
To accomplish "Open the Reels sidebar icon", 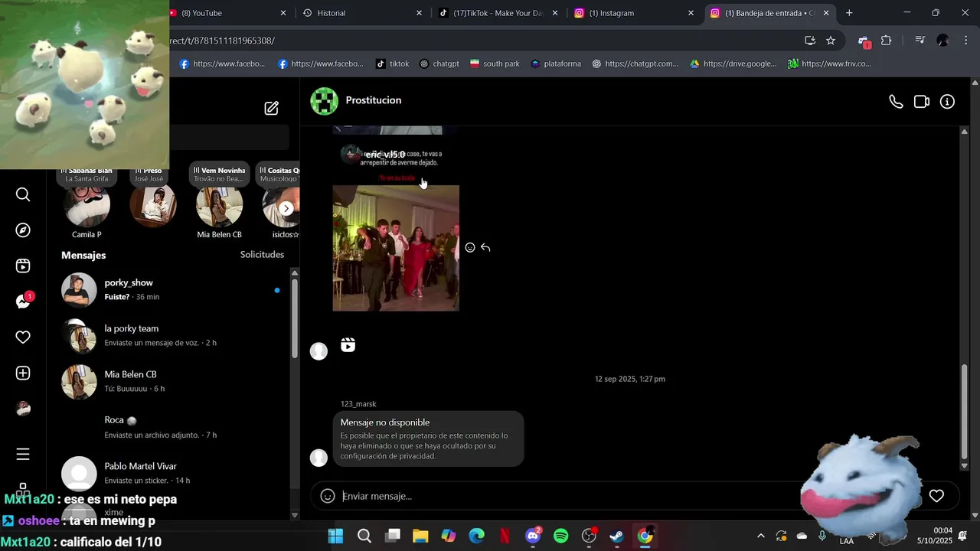I will 23,266.
